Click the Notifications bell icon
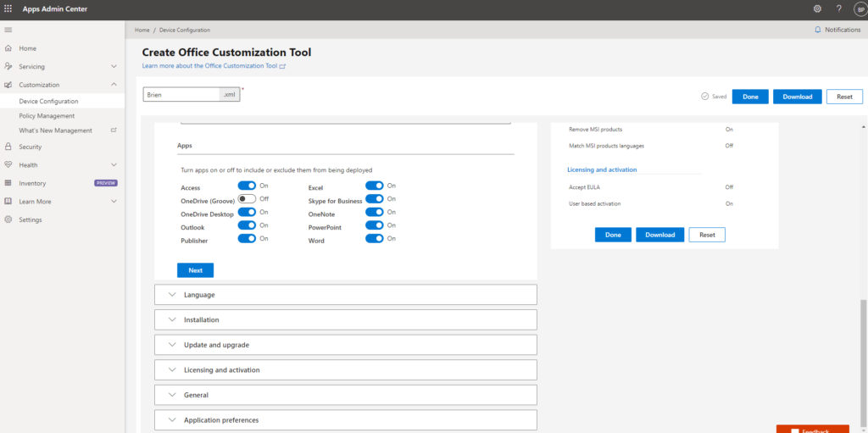This screenshot has height=433, width=868. click(818, 30)
